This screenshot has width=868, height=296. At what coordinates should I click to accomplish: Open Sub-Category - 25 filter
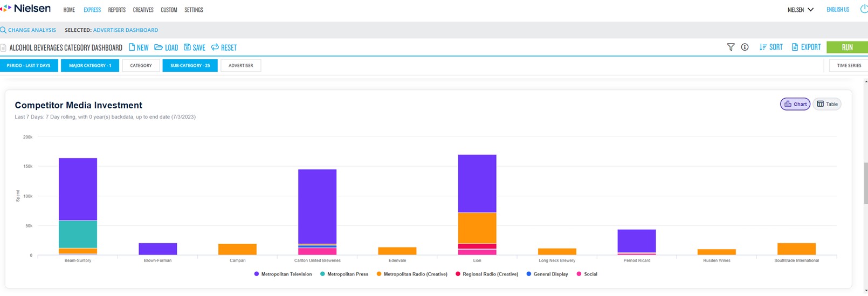tap(190, 65)
